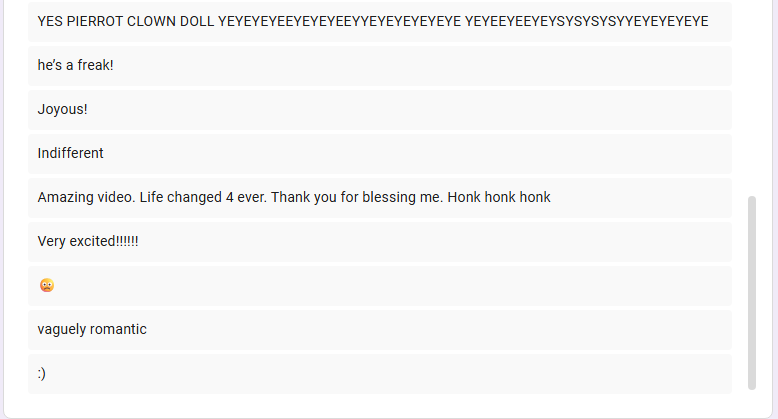Select the smiley ":)" text response
Screen dimensions: 778x419
(42, 373)
